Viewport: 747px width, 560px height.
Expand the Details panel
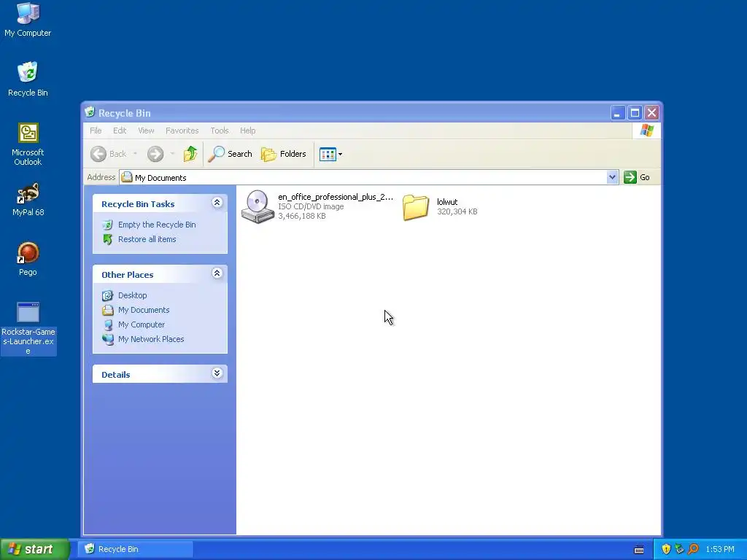tap(217, 373)
